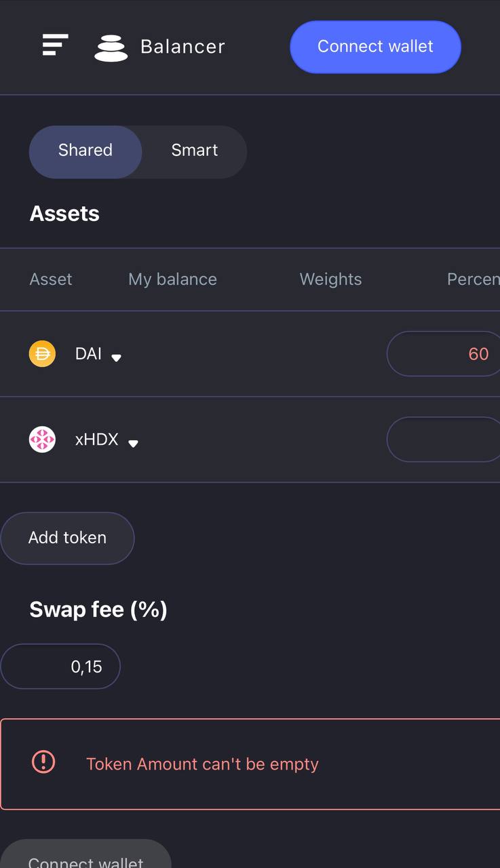Screen dimensions: 500x868
Task: Click the Balancer brand name text
Action: tap(182, 47)
